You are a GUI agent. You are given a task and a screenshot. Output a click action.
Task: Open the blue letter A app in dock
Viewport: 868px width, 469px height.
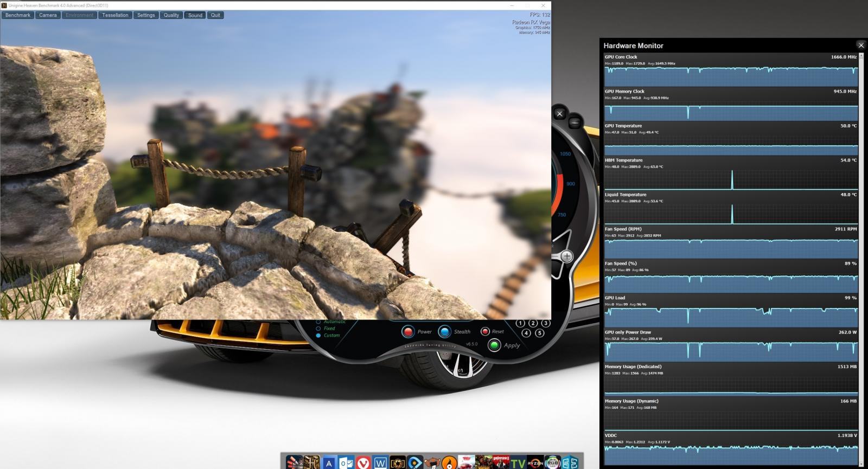pyautogui.click(x=329, y=462)
